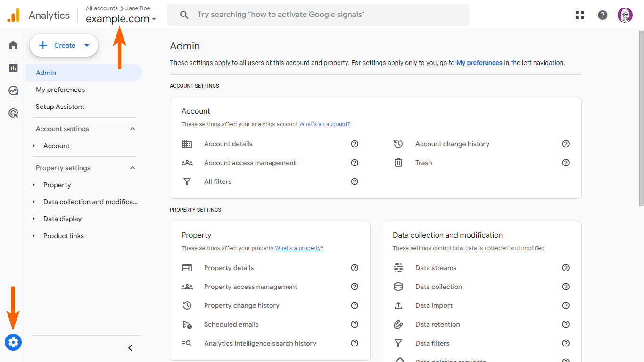
Task: Select Setup Assistant in navigation
Action: (60, 107)
